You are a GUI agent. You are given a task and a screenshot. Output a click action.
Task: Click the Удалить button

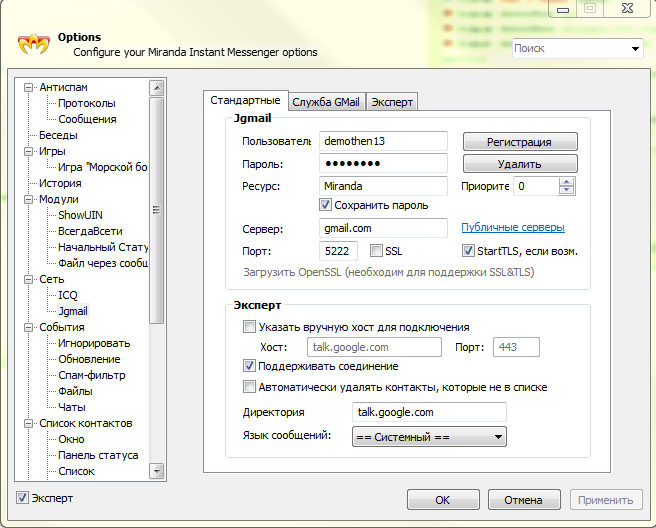[x=520, y=164]
